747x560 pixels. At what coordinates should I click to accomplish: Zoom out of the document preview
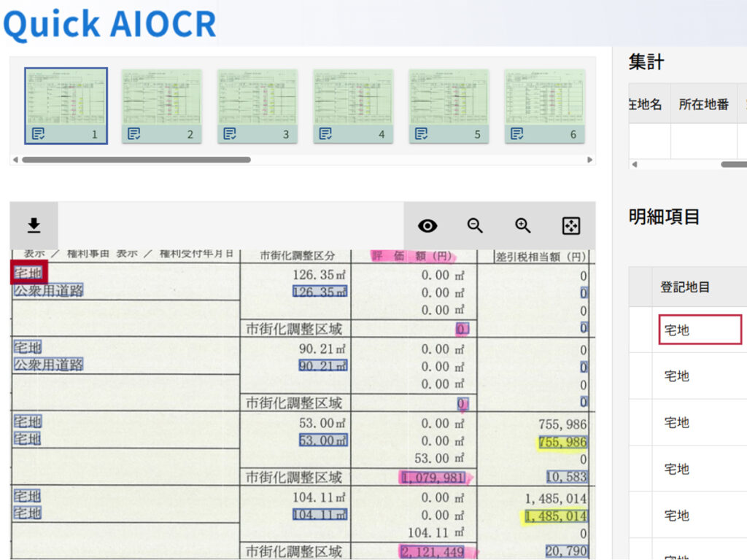[x=475, y=226]
